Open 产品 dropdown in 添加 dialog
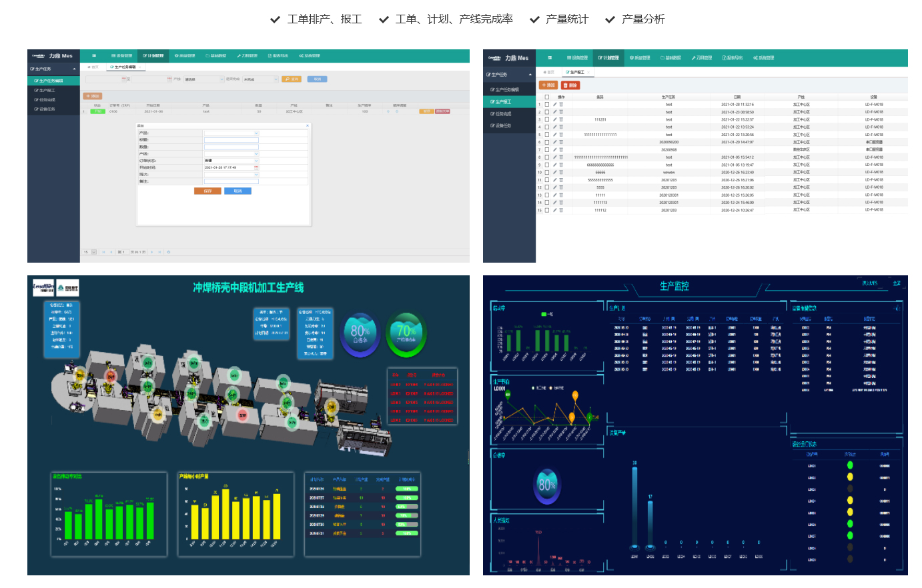Screen dimensions: 922x588 pyautogui.click(x=231, y=133)
